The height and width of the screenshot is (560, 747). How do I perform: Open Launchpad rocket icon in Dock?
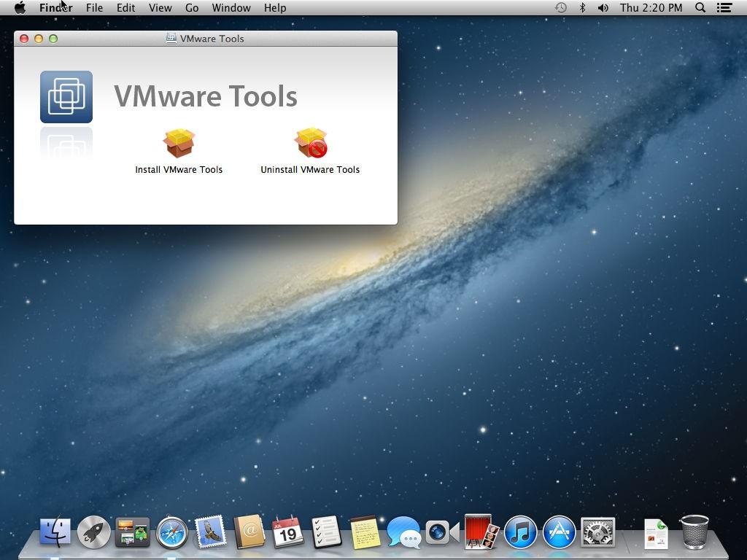(x=94, y=532)
